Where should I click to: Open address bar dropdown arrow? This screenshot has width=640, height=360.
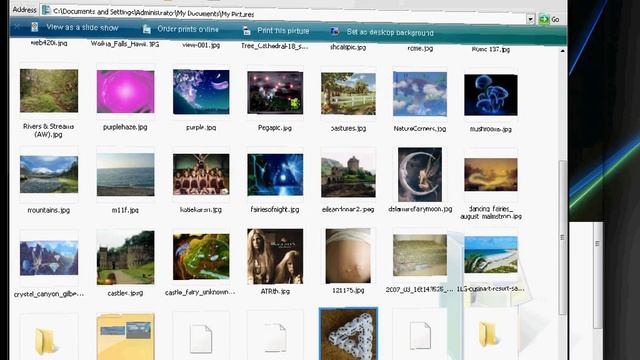pos(530,19)
